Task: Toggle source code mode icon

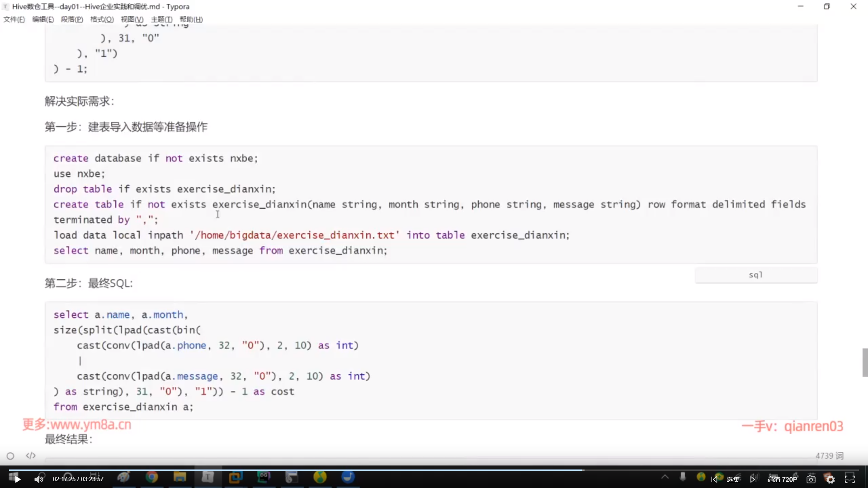Action: point(31,456)
